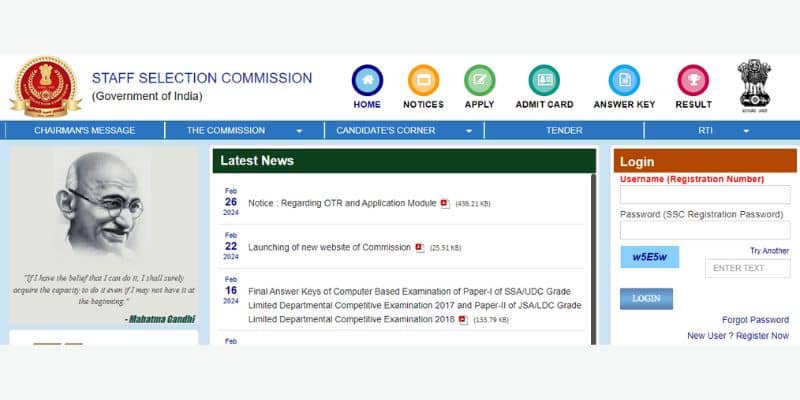Click the Home icon
The height and width of the screenshot is (400, 800).
click(367, 81)
